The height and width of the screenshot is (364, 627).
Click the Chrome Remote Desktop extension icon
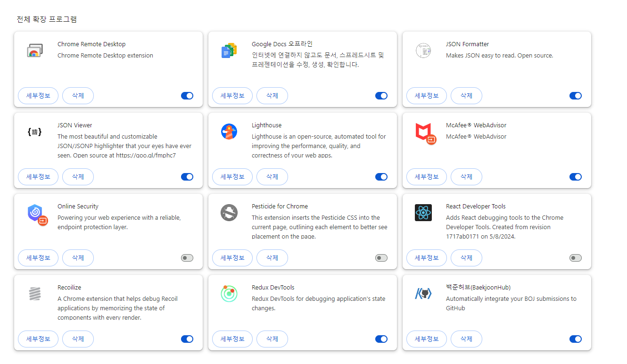[x=35, y=50]
